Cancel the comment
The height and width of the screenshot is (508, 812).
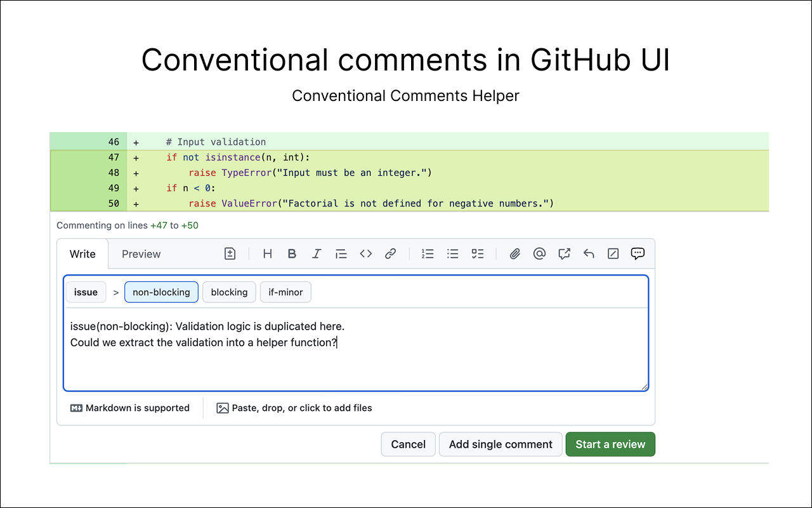(x=408, y=444)
